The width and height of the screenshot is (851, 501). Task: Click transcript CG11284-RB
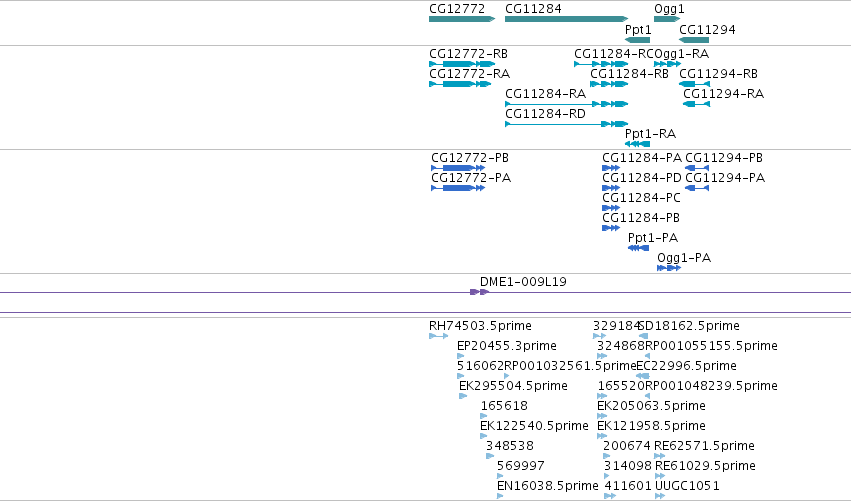tap(609, 84)
